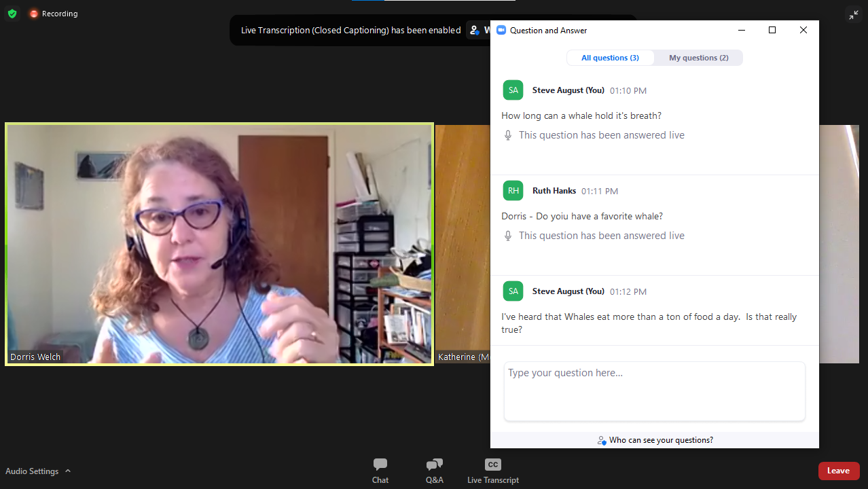Open the Chat panel icon
The width and height of the screenshot is (868, 489).
tap(380, 465)
